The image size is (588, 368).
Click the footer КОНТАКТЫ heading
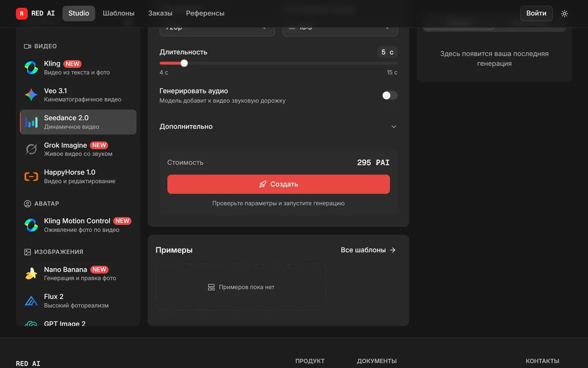[542, 361]
